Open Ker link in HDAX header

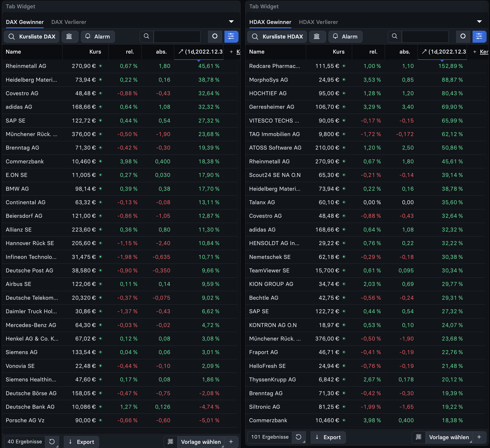click(x=484, y=52)
